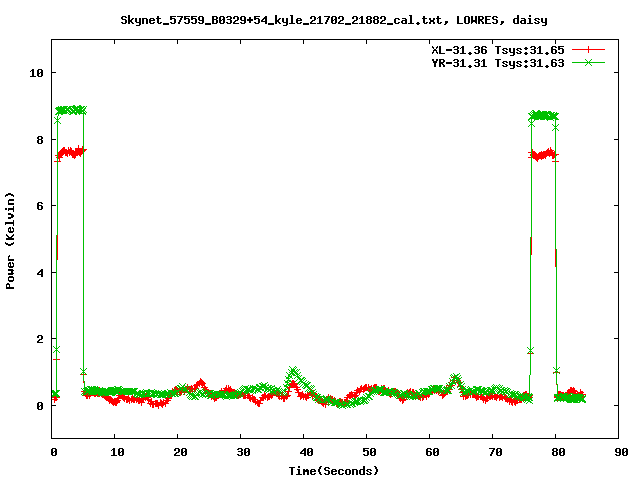Select the YR-31.31 Tsys:31.63 legend entry
Image resolution: width=640 pixels, height=480 pixels.
[498, 63]
